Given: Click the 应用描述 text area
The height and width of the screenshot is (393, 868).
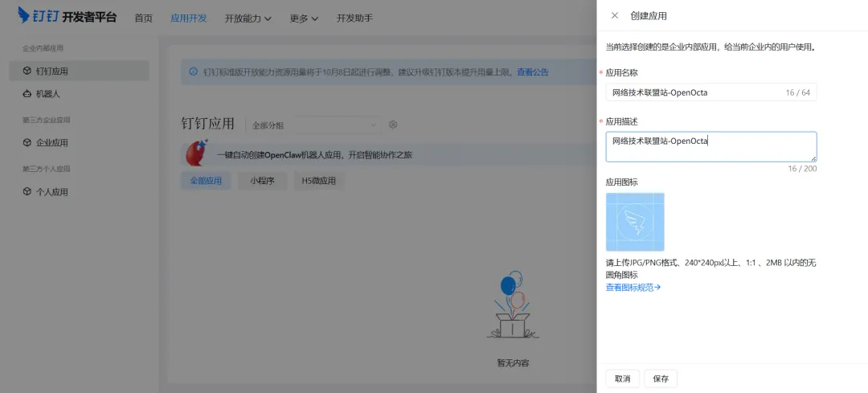Looking at the screenshot, I should point(711,147).
